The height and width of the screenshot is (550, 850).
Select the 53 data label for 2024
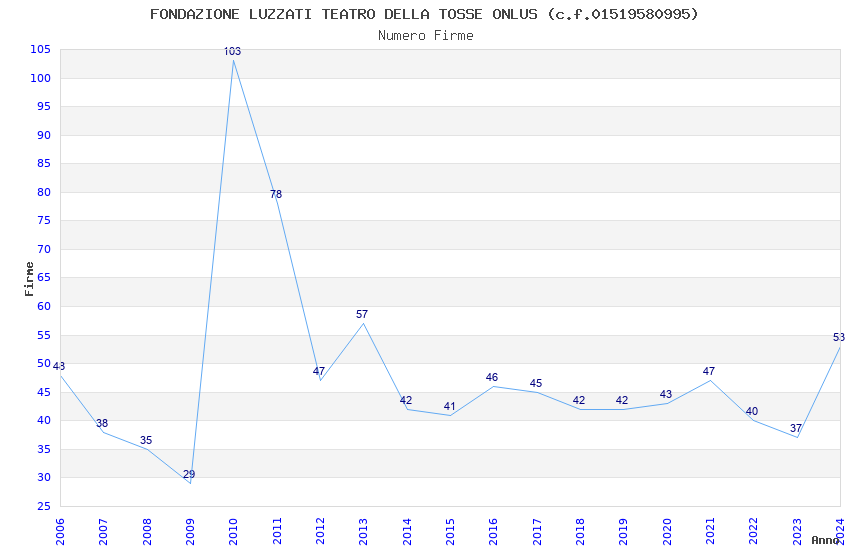click(x=839, y=337)
